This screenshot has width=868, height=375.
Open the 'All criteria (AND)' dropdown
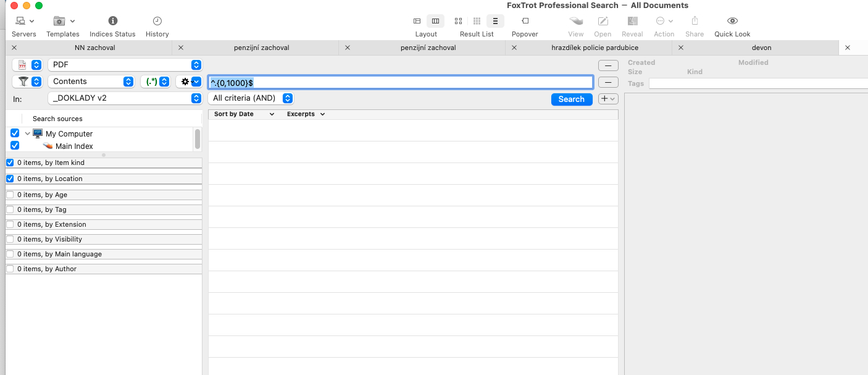(x=251, y=98)
